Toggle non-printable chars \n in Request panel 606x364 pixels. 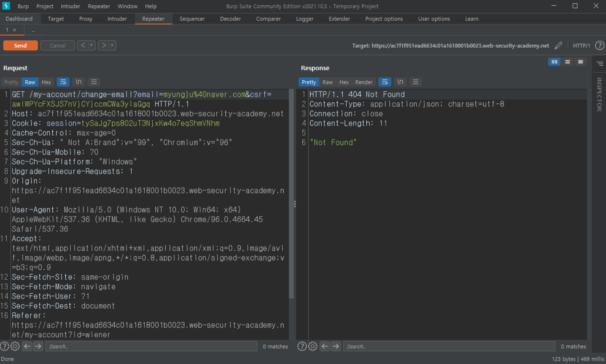pyautogui.click(x=78, y=82)
